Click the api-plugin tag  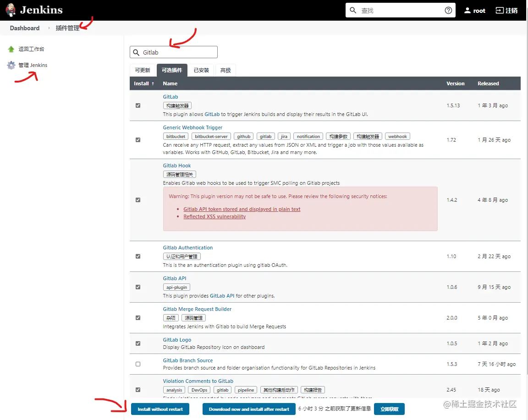coord(176,287)
